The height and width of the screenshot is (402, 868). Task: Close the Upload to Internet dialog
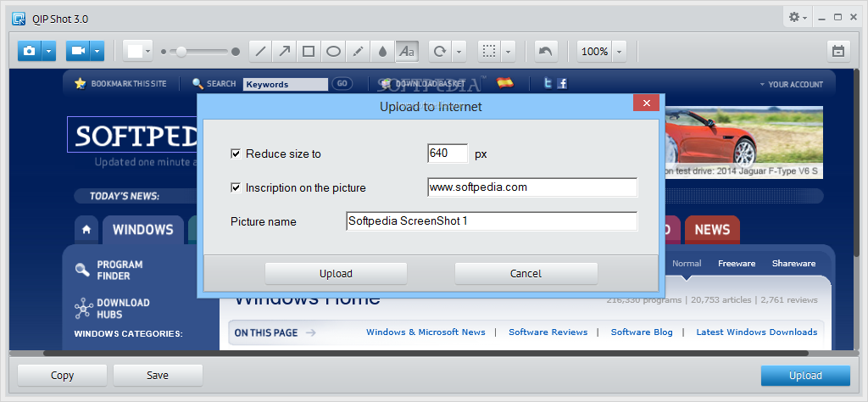point(646,103)
